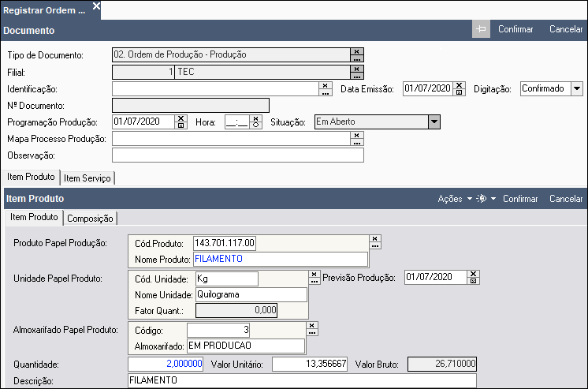Expand the arrow next to lightbulb icon

click(x=493, y=199)
